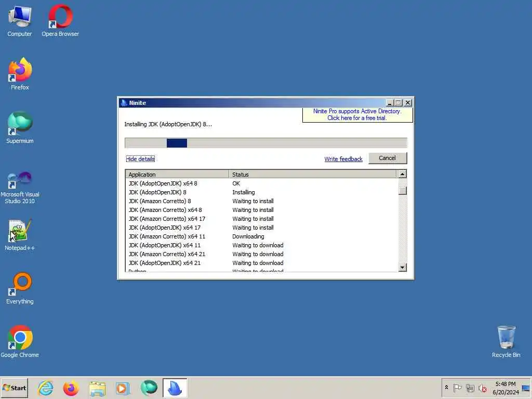Open the Computer desktop icon
Viewport: 532px width, 399px height.
(20, 20)
